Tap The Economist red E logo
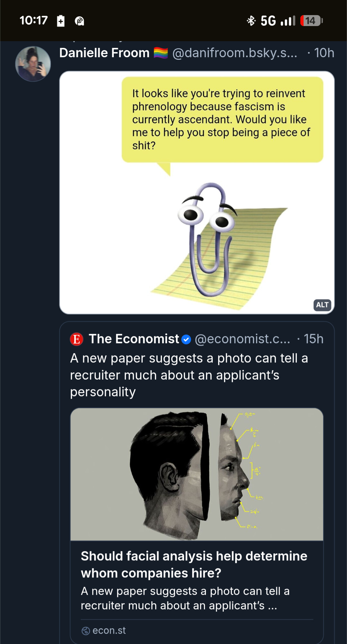The width and height of the screenshot is (347, 644). click(x=76, y=339)
